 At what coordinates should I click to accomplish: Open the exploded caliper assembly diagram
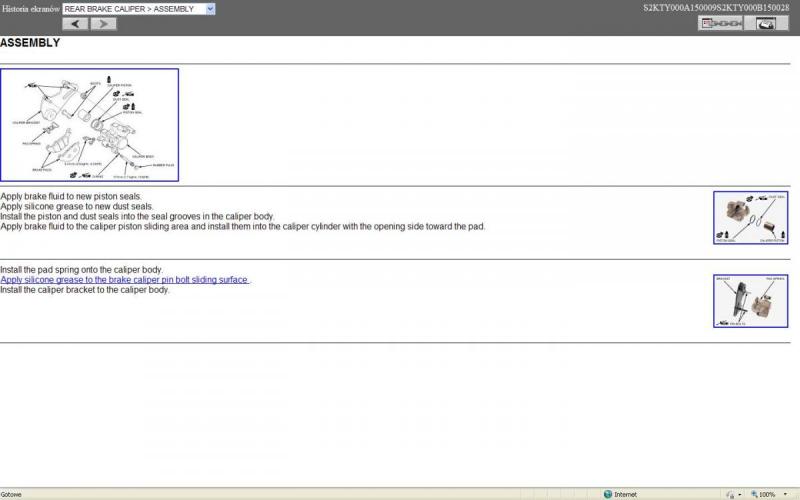(x=90, y=125)
